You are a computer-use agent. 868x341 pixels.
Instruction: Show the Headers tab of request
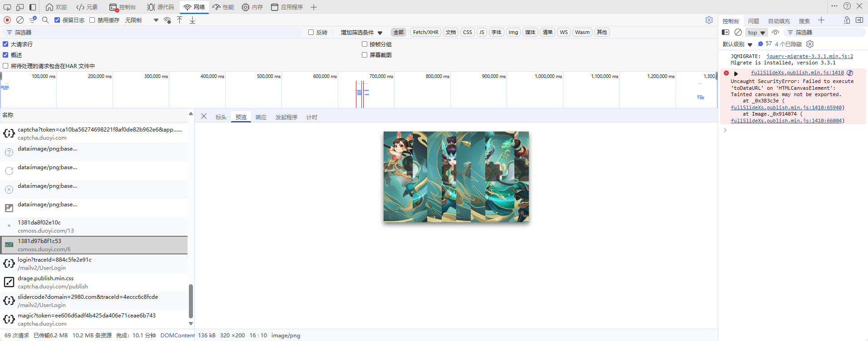point(221,117)
